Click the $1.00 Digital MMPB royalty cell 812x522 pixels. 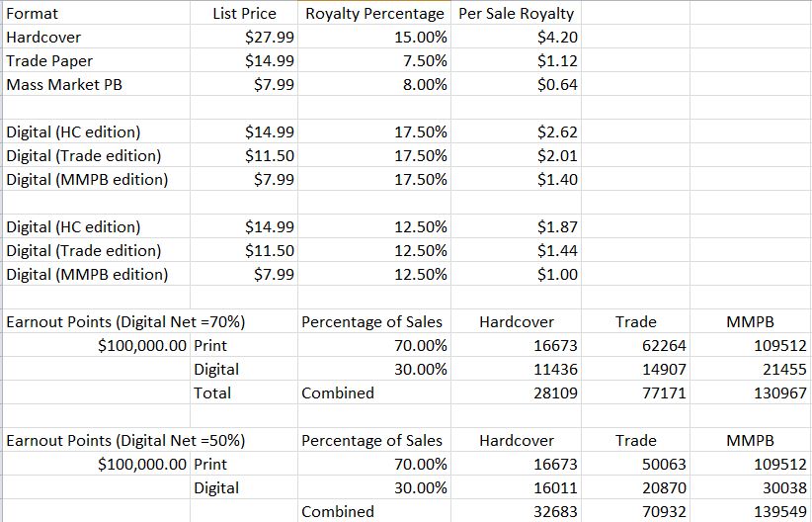click(517, 274)
